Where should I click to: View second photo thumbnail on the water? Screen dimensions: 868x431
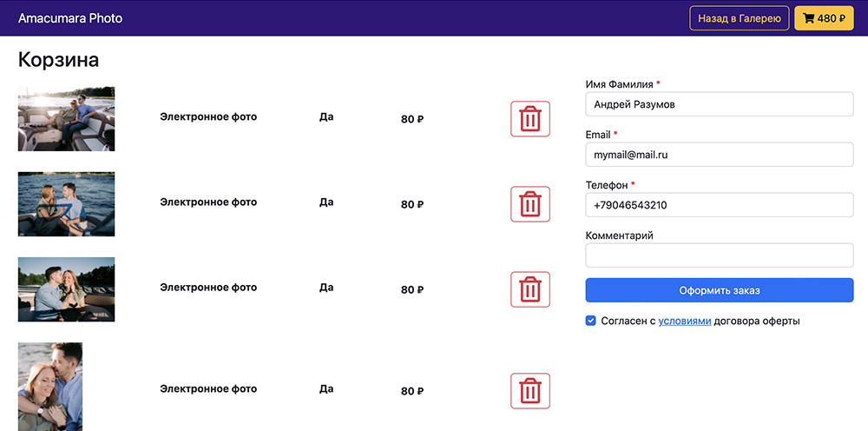[x=66, y=204]
